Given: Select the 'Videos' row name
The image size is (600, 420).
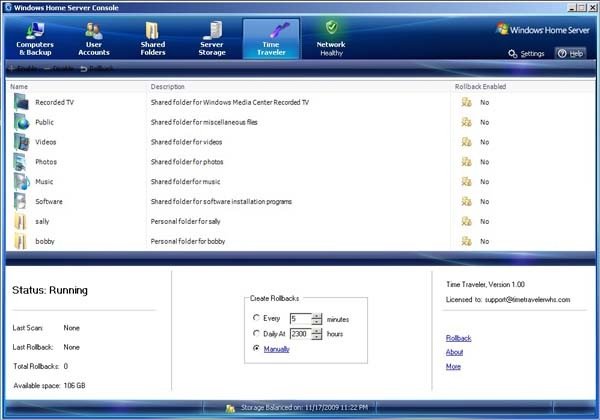Looking at the screenshot, I should point(46,142).
